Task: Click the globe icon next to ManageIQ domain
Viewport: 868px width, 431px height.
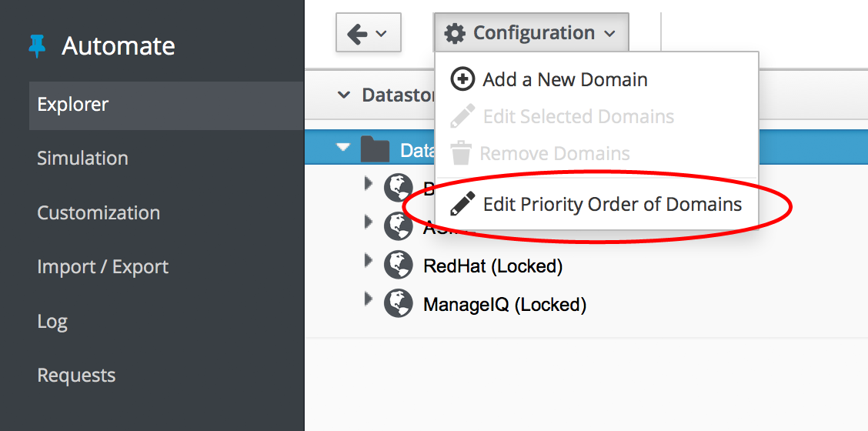Action: [x=399, y=303]
